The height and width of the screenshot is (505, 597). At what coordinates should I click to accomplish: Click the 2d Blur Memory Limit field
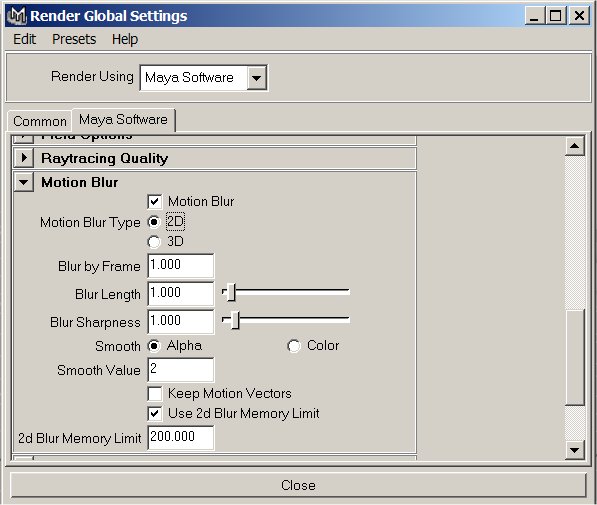tap(180, 438)
